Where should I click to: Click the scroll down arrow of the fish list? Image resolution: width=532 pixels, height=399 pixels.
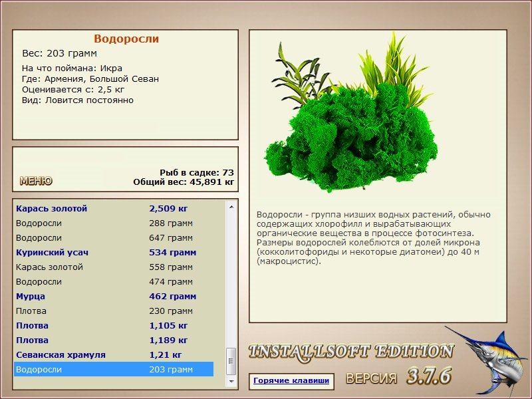tap(231, 381)
